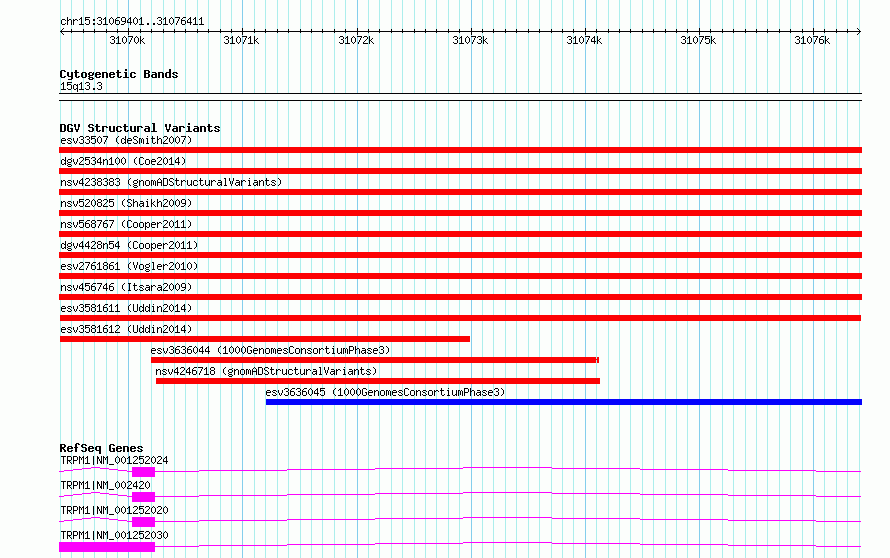Open esv3636044 (1000GenomesConsortiumPhase3) label

click(x=270, y=350)
